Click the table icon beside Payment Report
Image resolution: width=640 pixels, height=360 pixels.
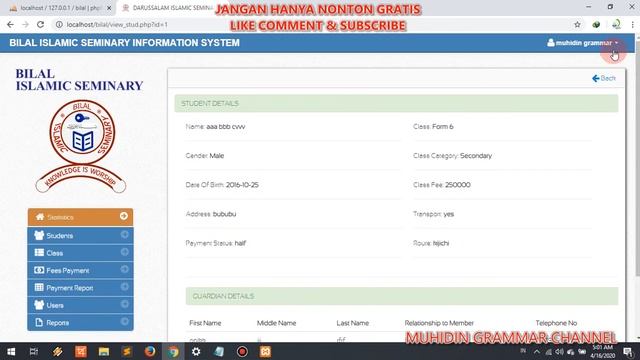click(39, 287)
